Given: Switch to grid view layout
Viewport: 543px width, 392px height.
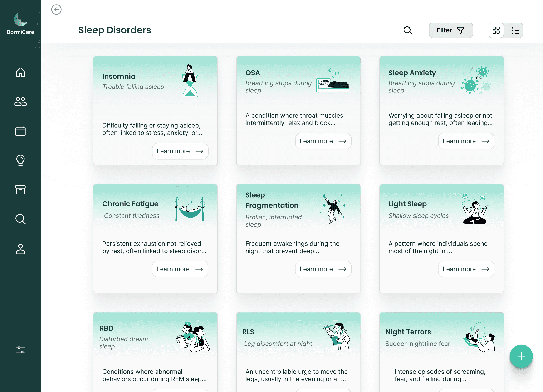Looking at the screenshot, I should point(496,30).
